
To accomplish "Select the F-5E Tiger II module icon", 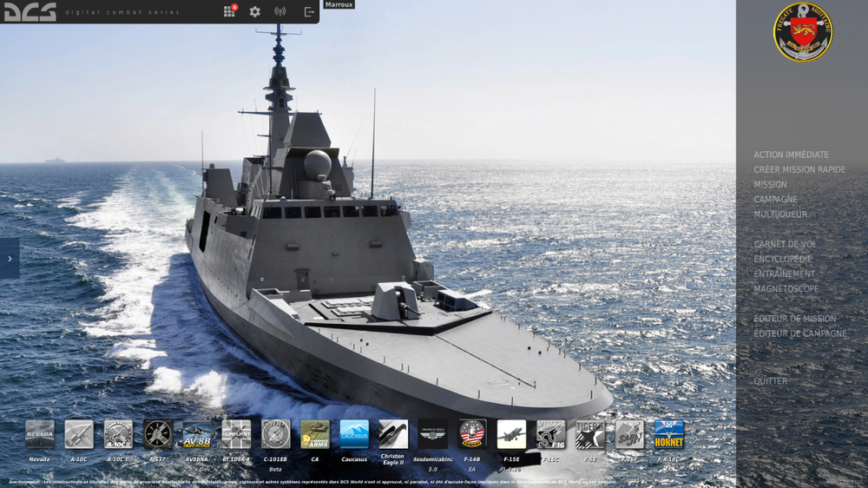I will [590, 433].
